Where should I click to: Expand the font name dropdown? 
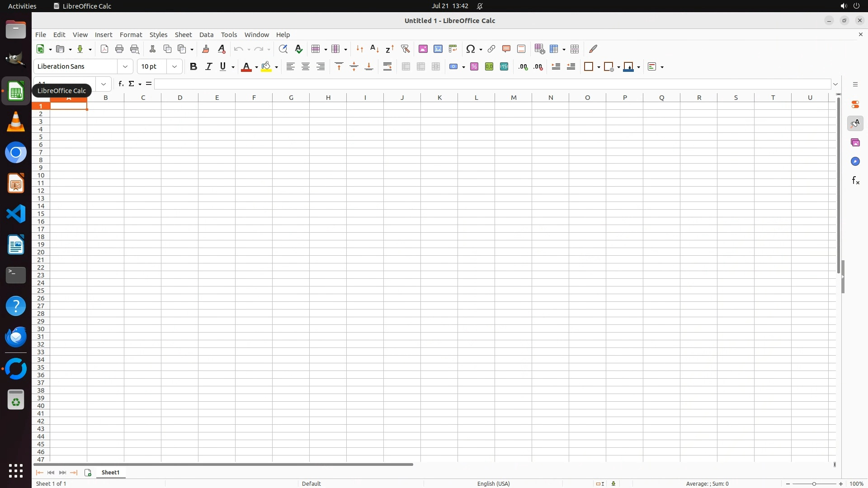(125, 67)
